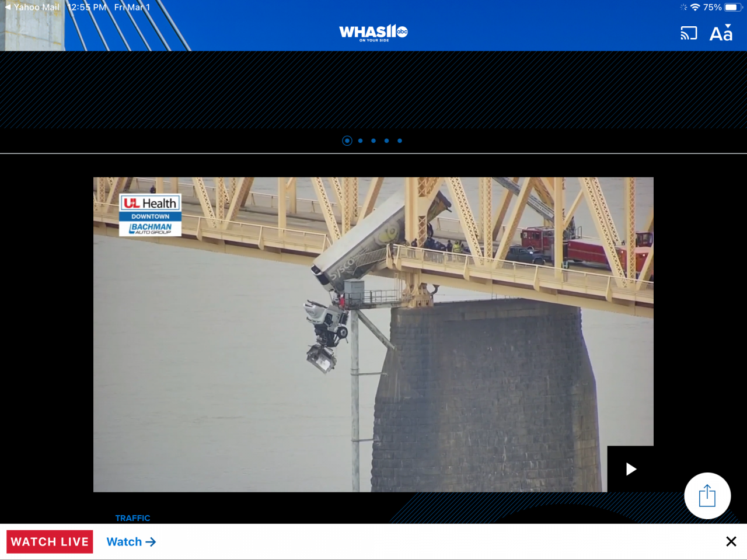Tap the Wi-Fi status icon
This screenshot has height=560, width=747.
click(694, 7)
